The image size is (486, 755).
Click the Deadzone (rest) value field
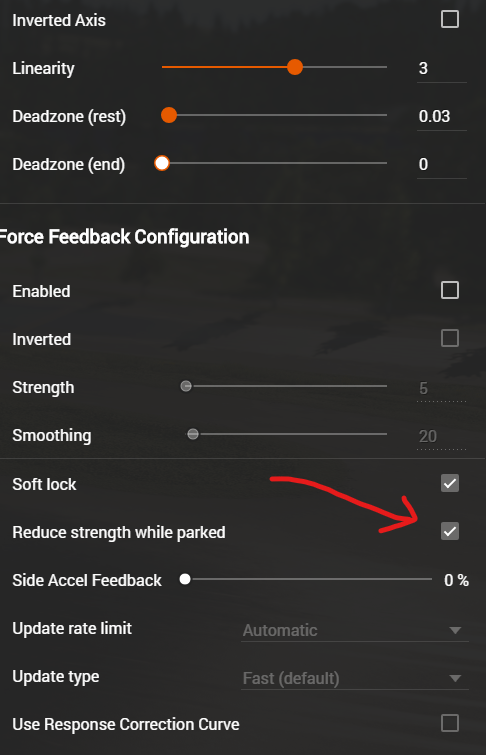(442, 117)
